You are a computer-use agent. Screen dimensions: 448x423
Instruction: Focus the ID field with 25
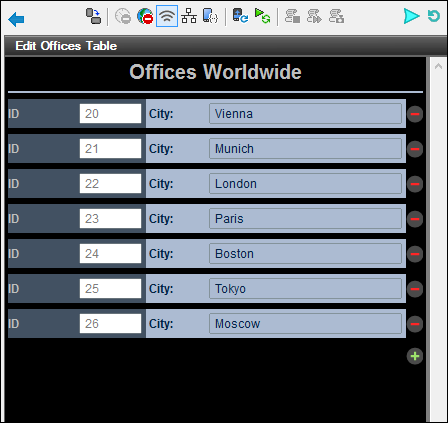(110, 289)
